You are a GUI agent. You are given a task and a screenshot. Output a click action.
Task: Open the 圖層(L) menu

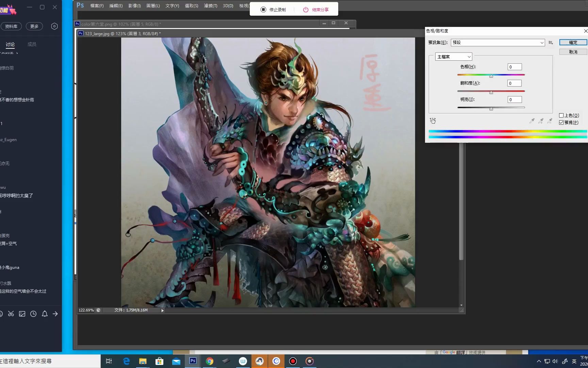click(153, 6)
